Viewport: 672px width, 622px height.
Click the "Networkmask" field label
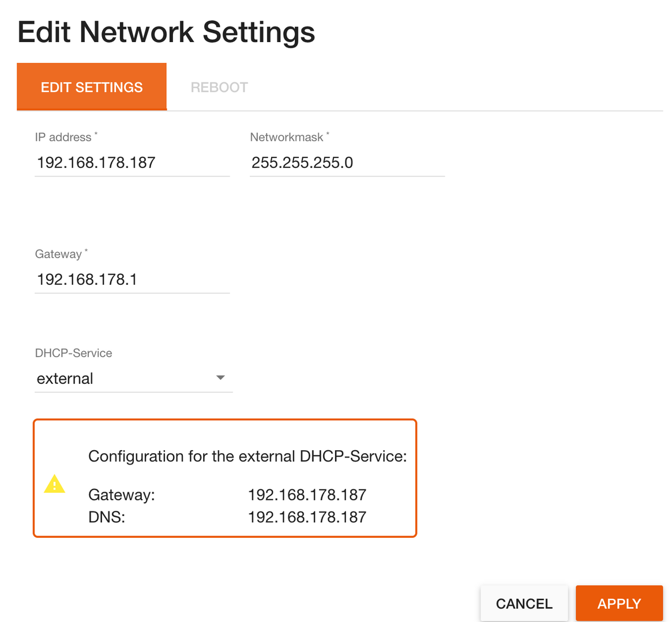click(286, 137)
